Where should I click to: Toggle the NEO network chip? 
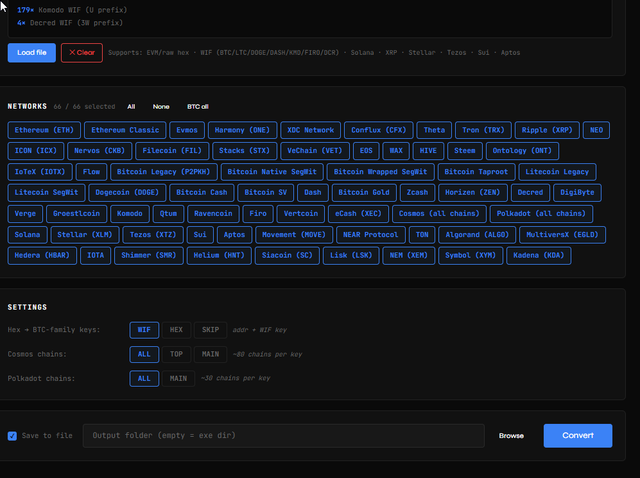[596, 130]
